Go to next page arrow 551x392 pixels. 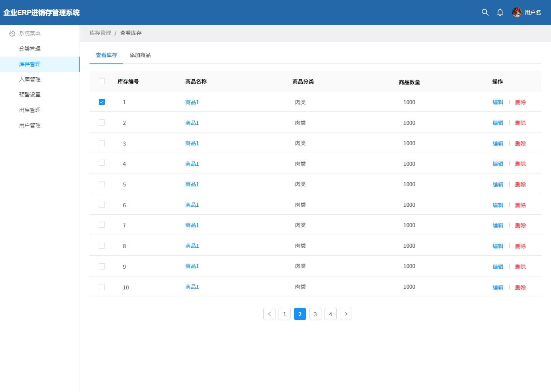346,314
